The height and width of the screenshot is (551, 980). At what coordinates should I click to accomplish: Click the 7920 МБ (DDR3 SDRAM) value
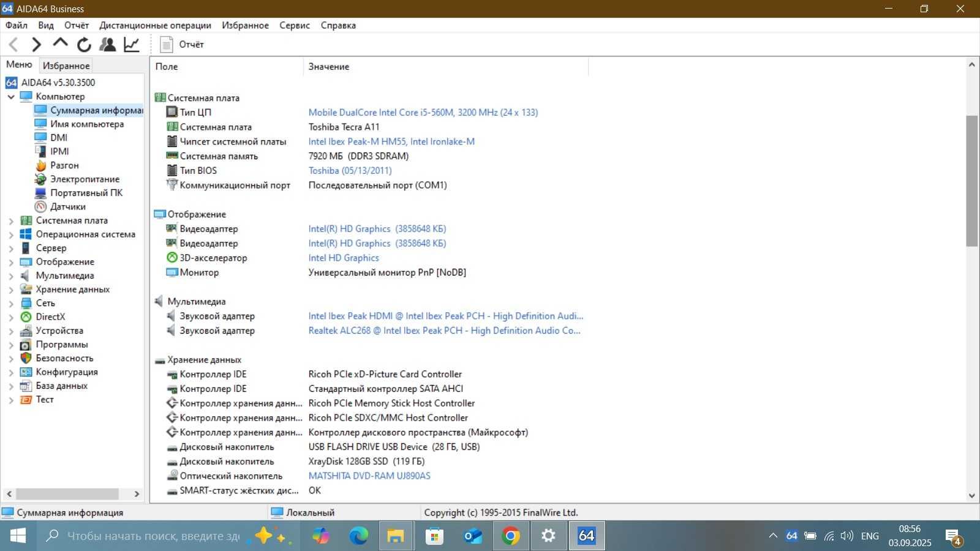pos(358,156)
